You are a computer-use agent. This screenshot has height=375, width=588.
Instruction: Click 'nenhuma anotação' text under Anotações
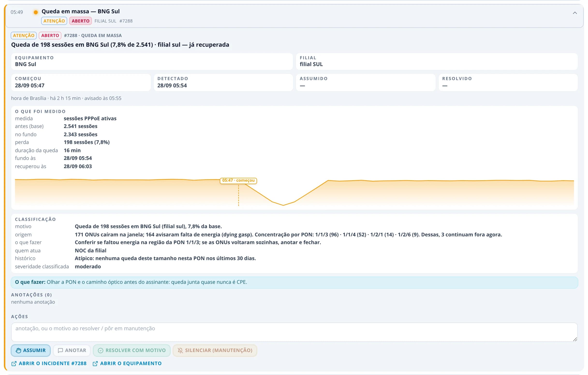tap(33, 302)
